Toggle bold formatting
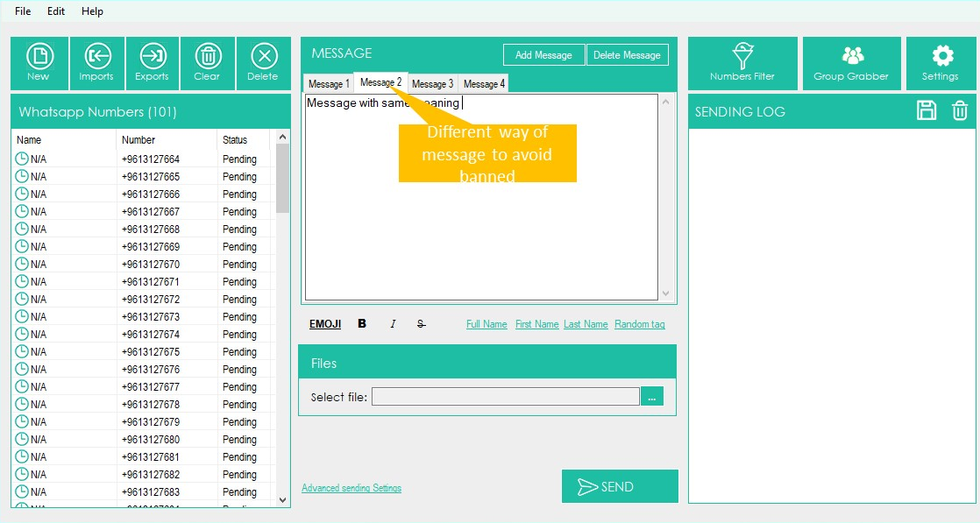This screenshot has width=980, height=523. point(362,324)
